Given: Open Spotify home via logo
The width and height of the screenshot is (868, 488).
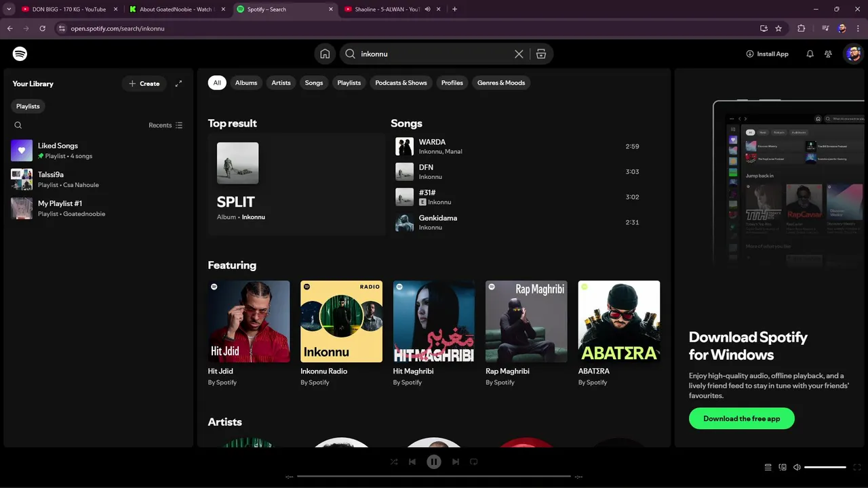Looking at the screenshot, I should [x=20, y=54].
